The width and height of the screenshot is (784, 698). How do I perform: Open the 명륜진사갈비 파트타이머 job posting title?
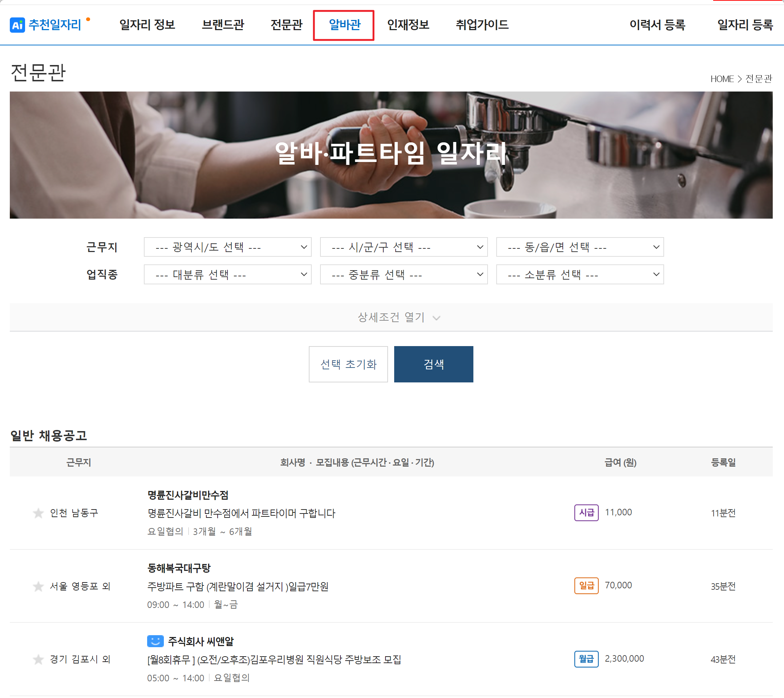click(x=241, y=513)
